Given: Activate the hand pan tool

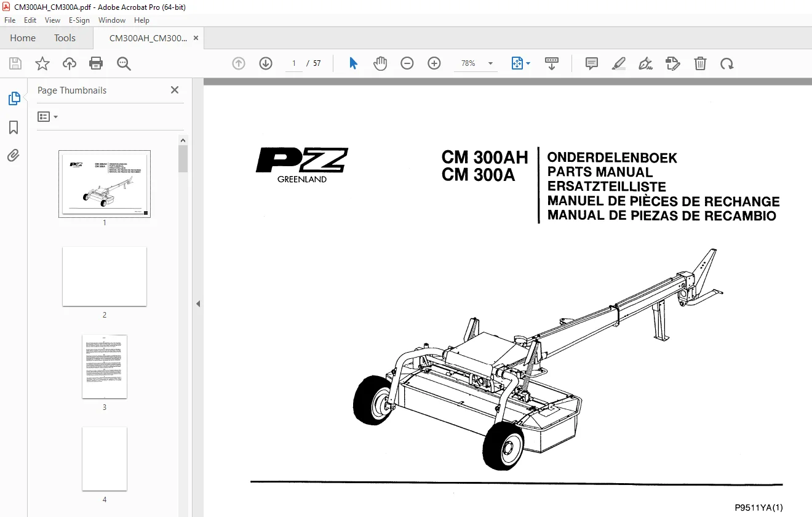Looking at the screenshot, I should click(x=380, y=63).
